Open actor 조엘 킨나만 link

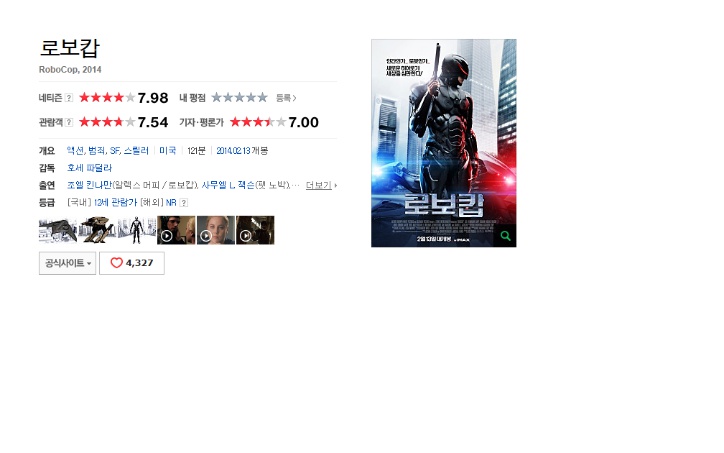[x=89, y=185]
